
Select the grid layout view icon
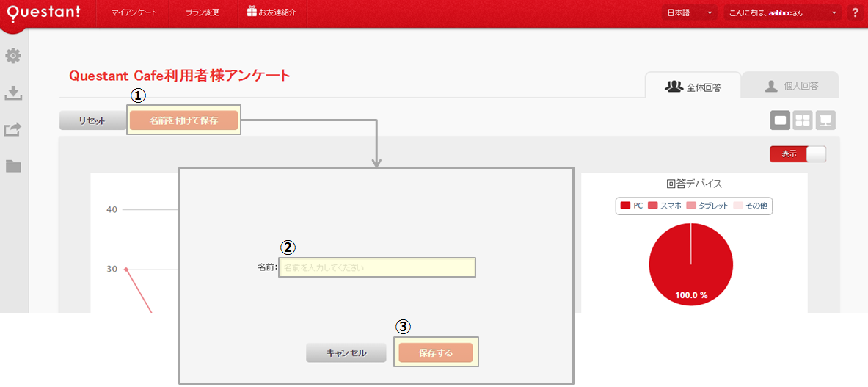pos(803,120)
